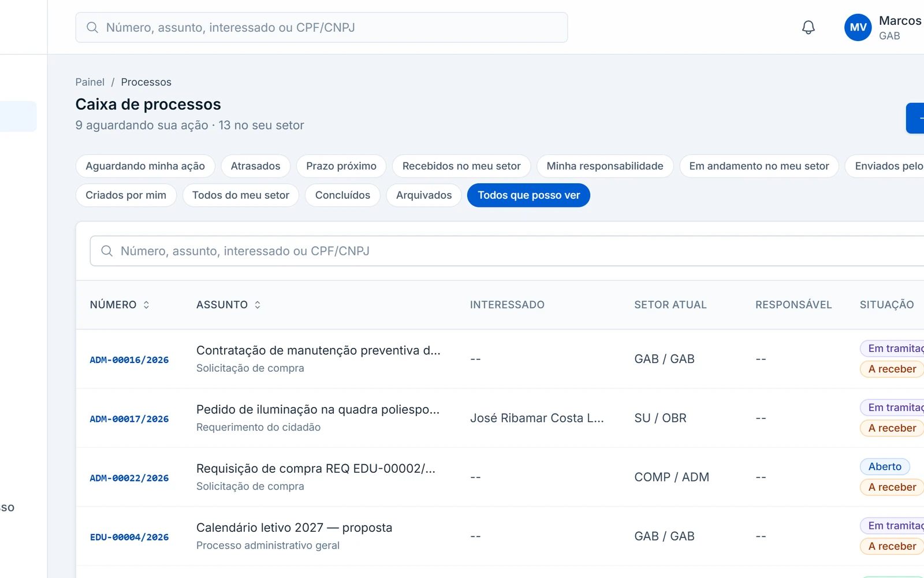Viewport: 924px width, 578px height.
Task: Click Contratação de manutenção preventiva subject
Action: point(318,350)
